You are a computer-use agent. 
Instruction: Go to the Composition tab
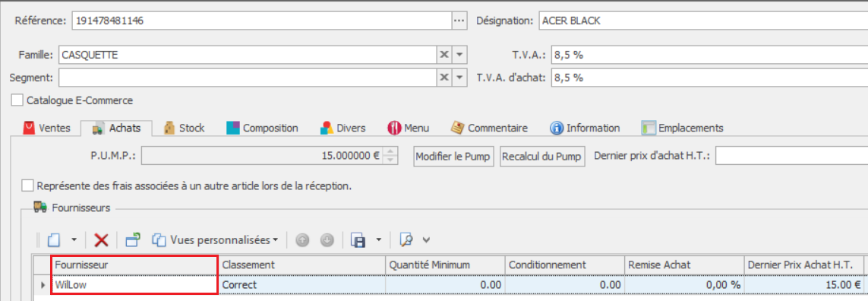[x=263, y=128]
